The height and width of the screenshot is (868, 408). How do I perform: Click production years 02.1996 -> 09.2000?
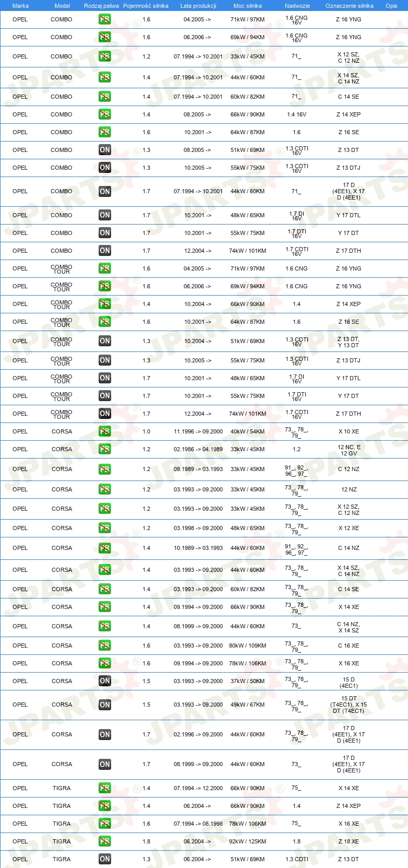point(198,734)
